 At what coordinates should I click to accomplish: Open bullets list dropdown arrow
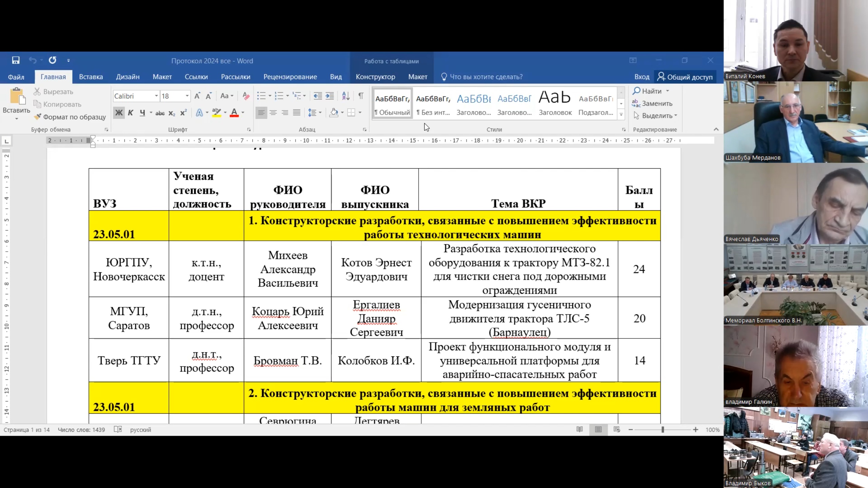tap(270, 96)
